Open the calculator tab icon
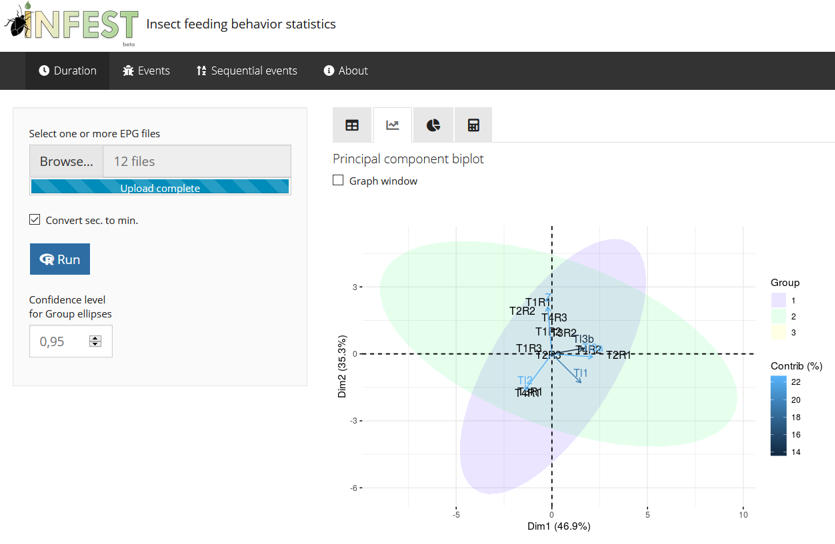835x544 pixels. click(x=473, y=125)
